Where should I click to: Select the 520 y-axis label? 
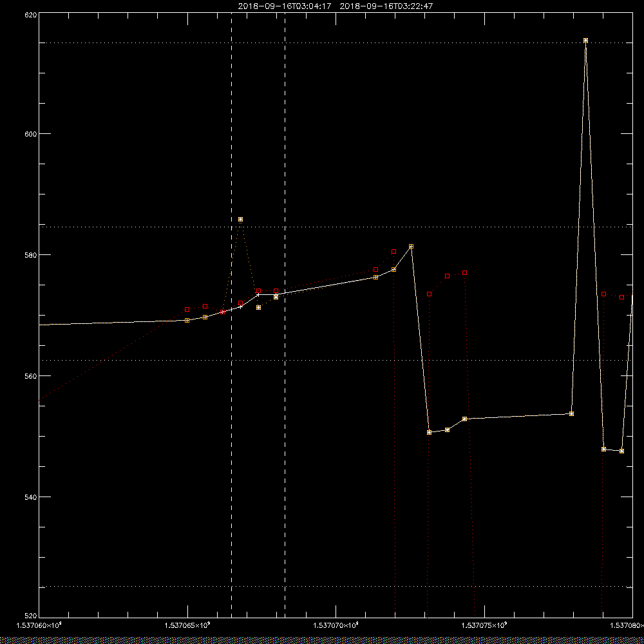click(31, 616)
